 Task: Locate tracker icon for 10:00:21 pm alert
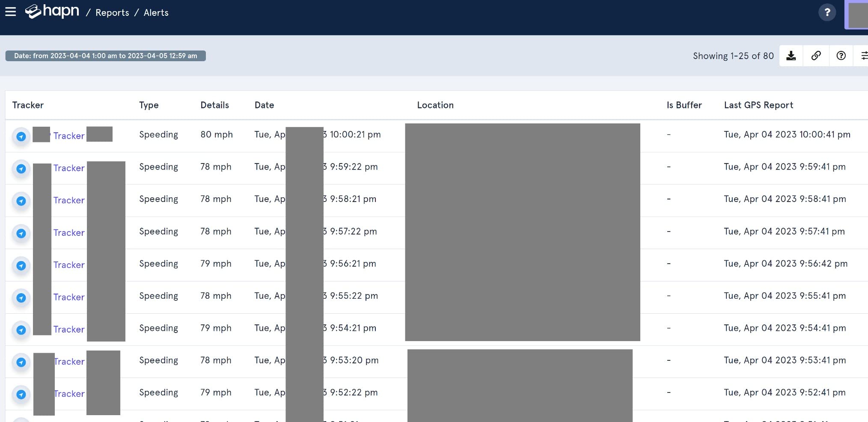point(21,137)
